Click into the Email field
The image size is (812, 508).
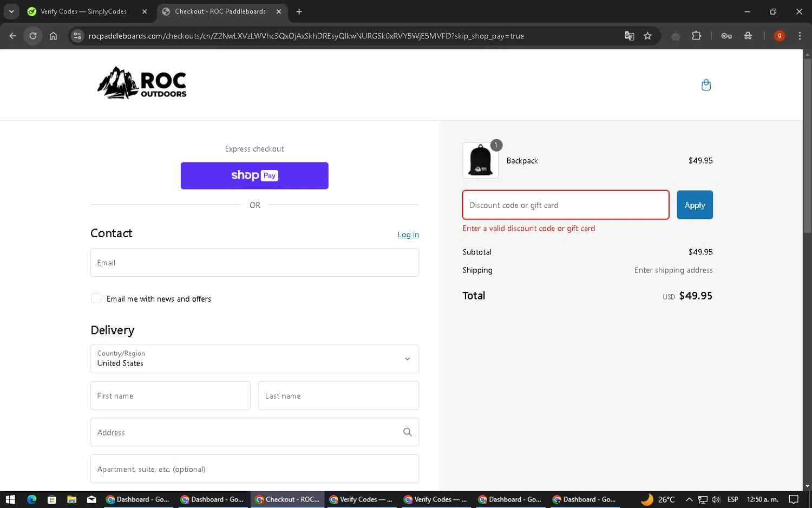[x=254, y=263]
